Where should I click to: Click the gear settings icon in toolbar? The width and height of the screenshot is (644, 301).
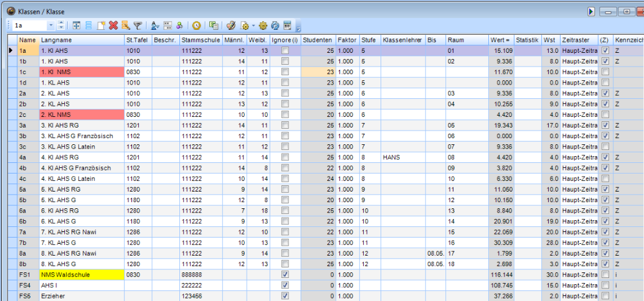click(263, 25)
